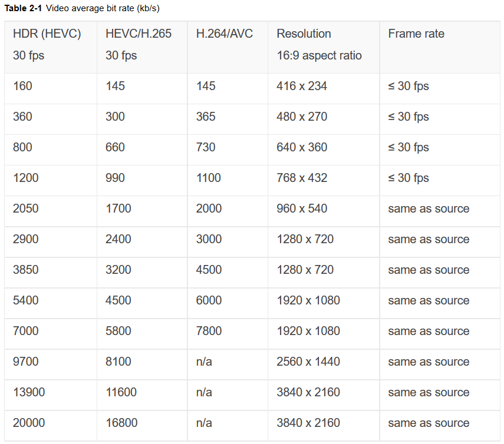Click the Table 2-1 caption title
This screenshot has width=504, height=444.
pos(82,8)
